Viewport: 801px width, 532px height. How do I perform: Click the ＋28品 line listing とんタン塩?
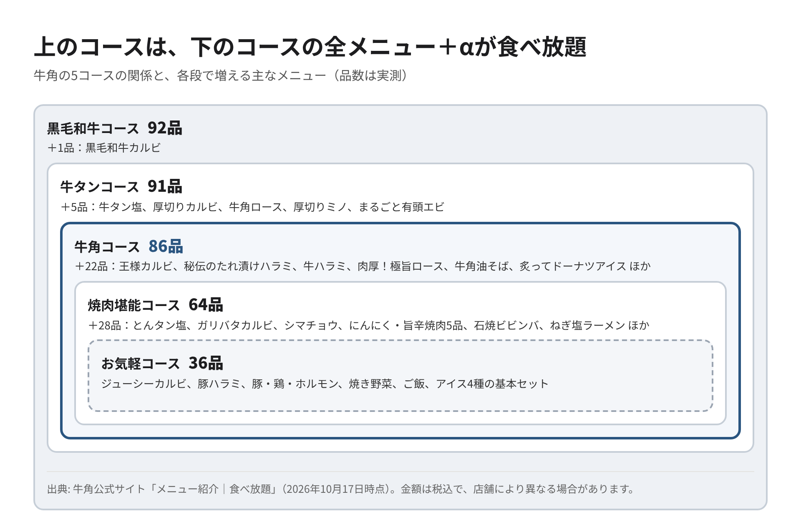coord(369,326)
